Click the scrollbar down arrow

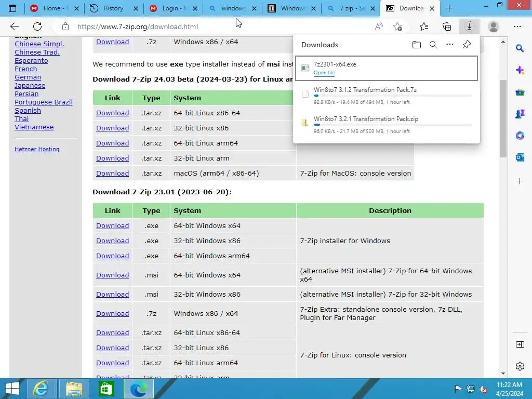click(503, 374)
